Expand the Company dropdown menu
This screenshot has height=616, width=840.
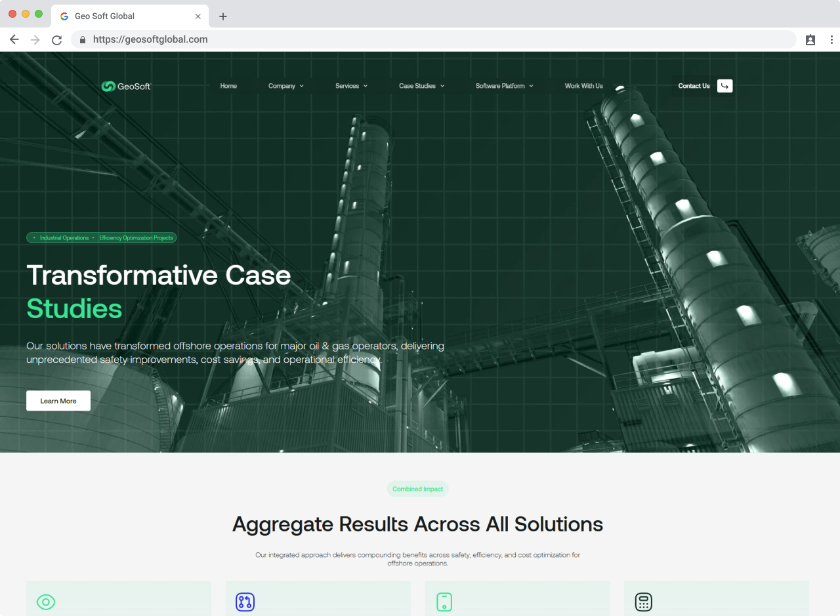(285, 86)
